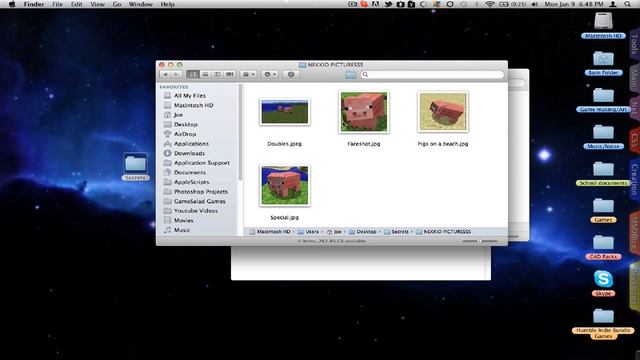
Task: Open the View menu
Action: pyautogui.click(x=98, y=4)
